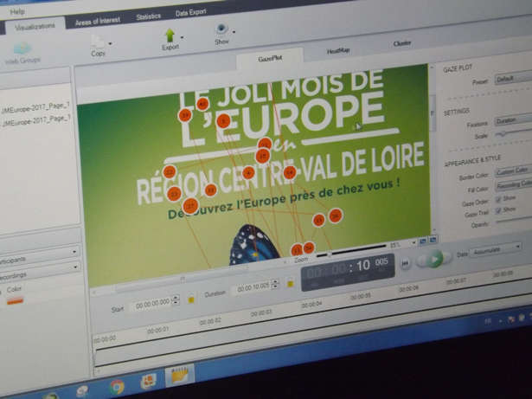Click the 00:00:02 timeline marker

[x=210, y=321]
